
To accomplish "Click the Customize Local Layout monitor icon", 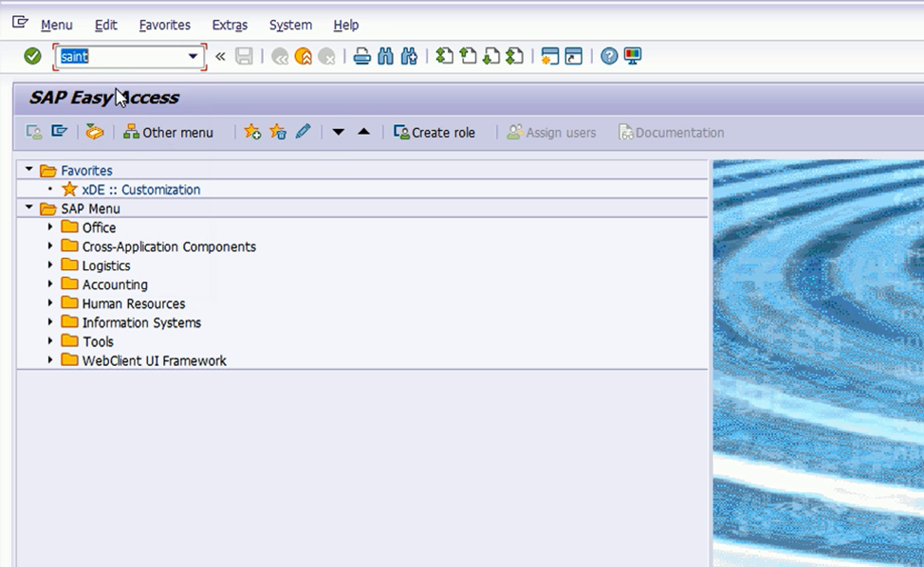I will coord(633,57).
